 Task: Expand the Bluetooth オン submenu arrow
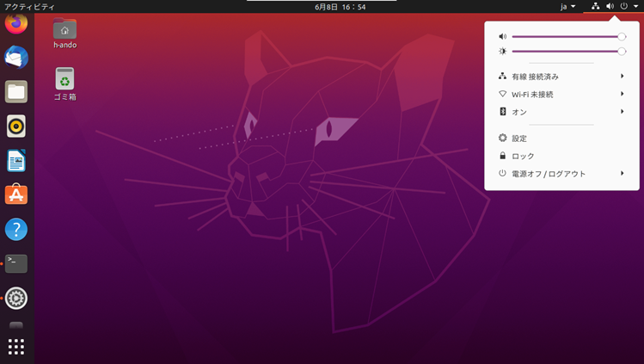[623, 111]
